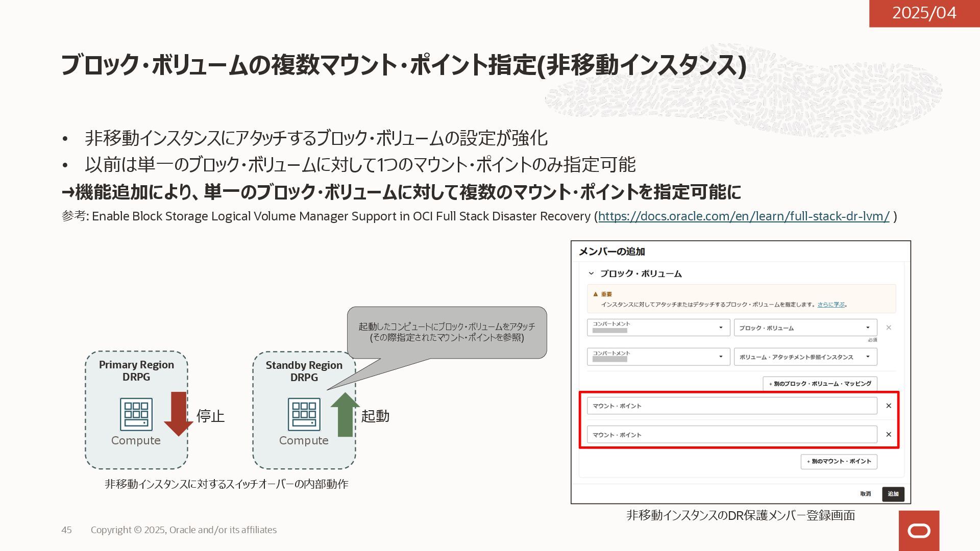
Task: Click the Primary Region DRPG label
Action: click(136, 371)
